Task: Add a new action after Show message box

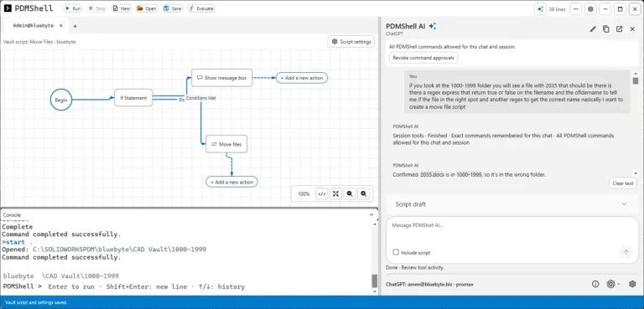Action: [x=302, y=78]
